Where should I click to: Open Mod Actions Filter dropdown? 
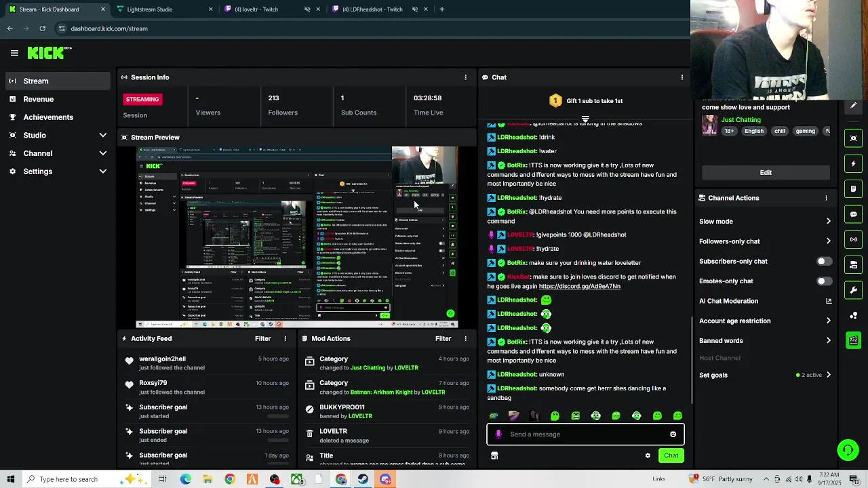(x=443, y=338)
